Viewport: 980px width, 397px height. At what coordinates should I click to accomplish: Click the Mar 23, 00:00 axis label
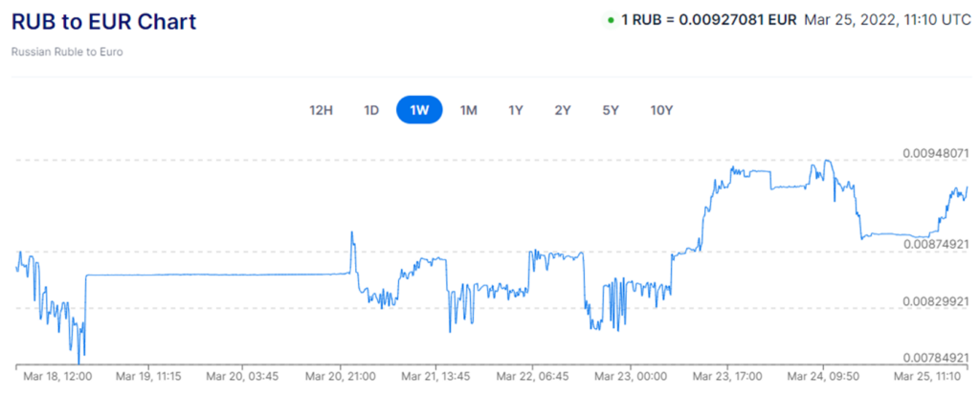click(631, 377)
